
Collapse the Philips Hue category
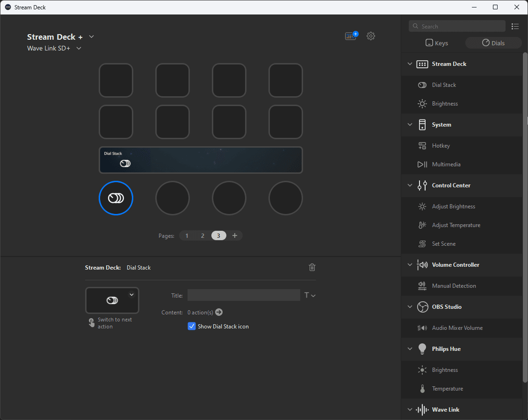(x=410, y=349)
